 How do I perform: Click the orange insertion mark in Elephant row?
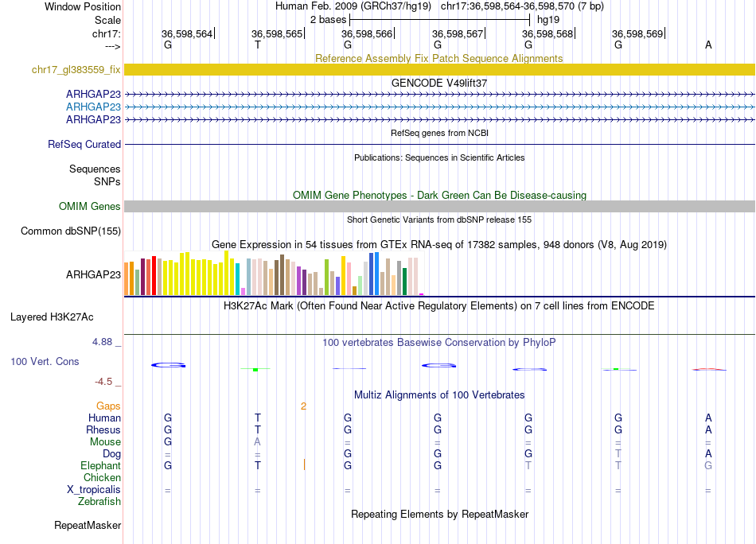click(x=304, y=465)
